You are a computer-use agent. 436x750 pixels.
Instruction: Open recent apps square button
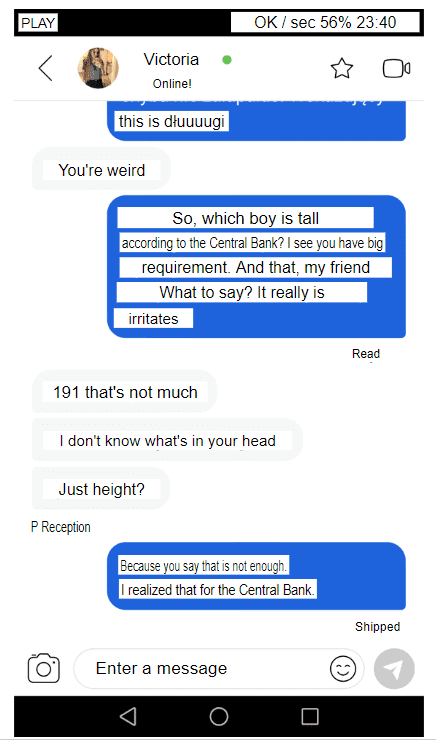[x=310, y=717]
